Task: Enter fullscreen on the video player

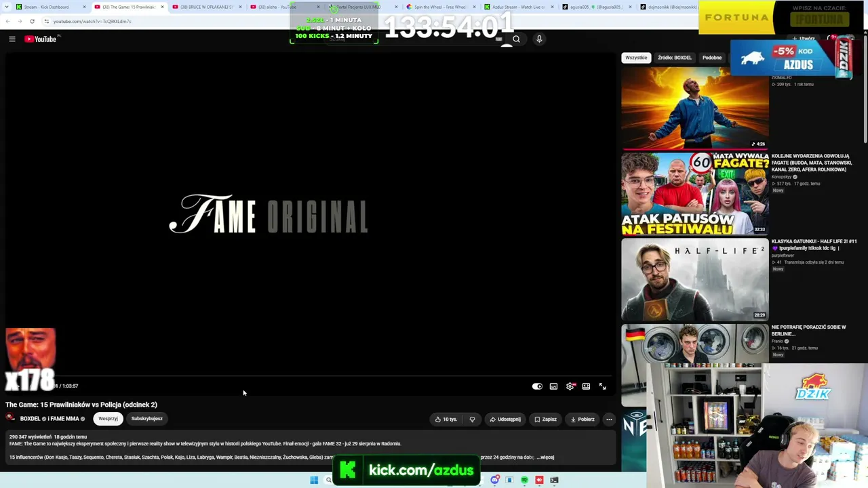Action: pos(602,386)
